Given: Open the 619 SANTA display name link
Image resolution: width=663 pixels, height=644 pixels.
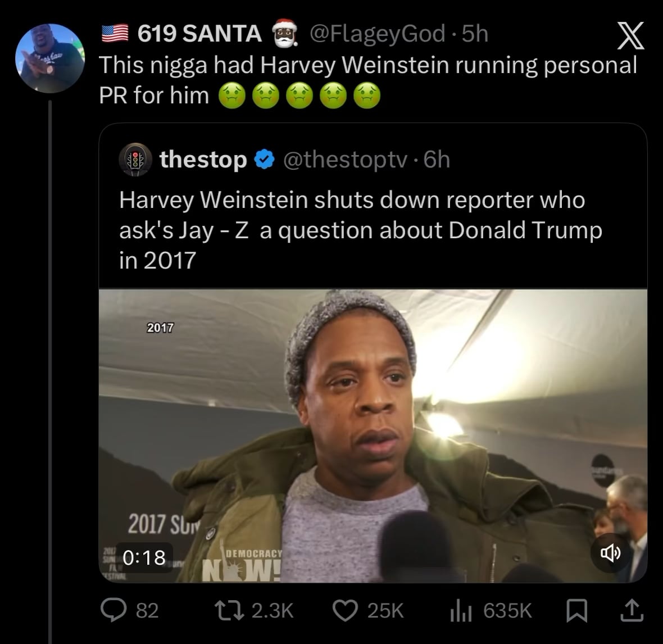Looking at the screenshot, I should pyautogui.click(x=199, y=34).
